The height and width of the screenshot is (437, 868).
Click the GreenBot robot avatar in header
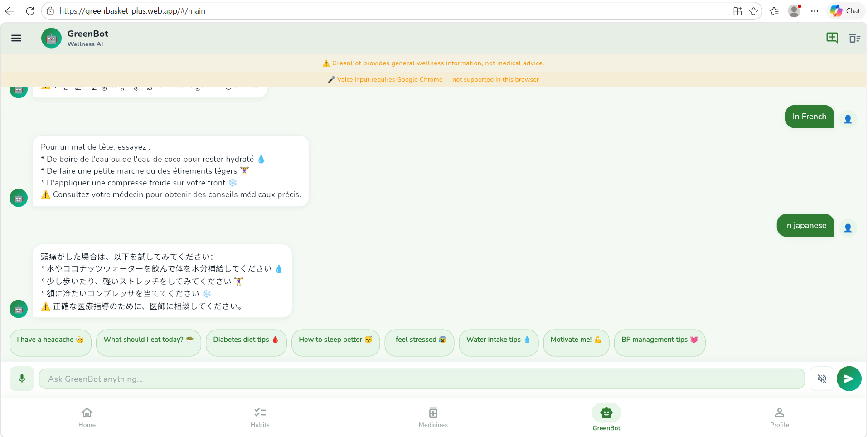tap(51, 38)
